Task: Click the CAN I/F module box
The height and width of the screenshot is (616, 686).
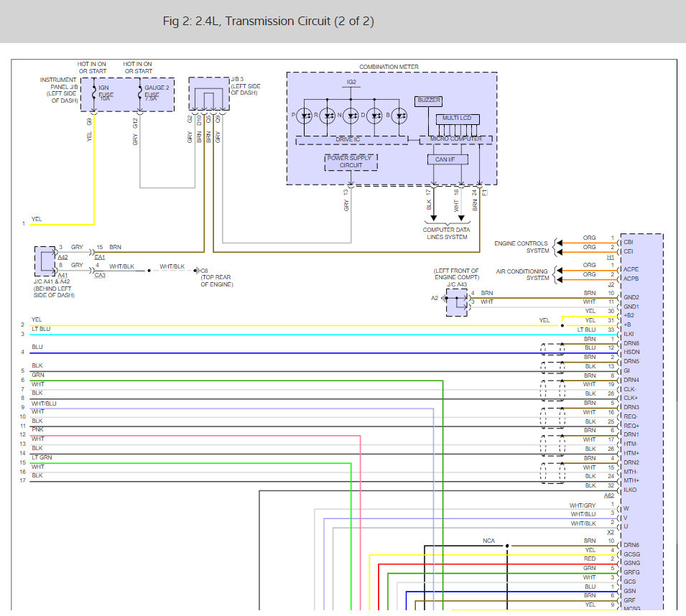Action: pos(448,159)
